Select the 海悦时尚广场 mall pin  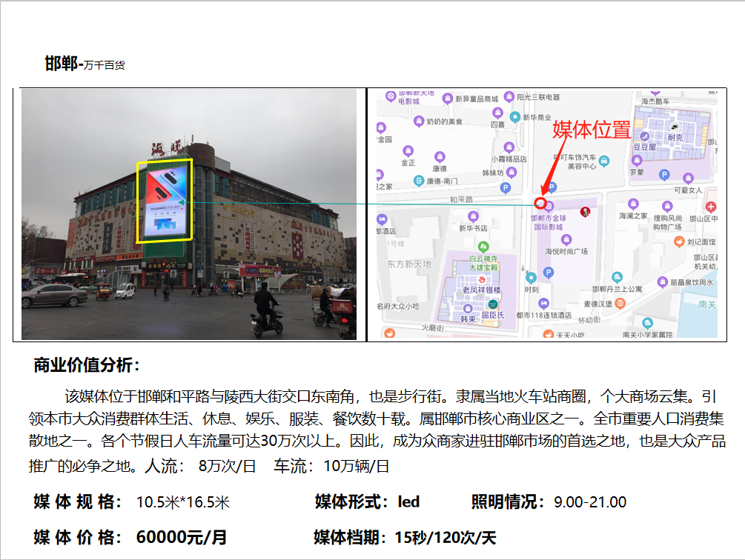[x=566, y=240]
